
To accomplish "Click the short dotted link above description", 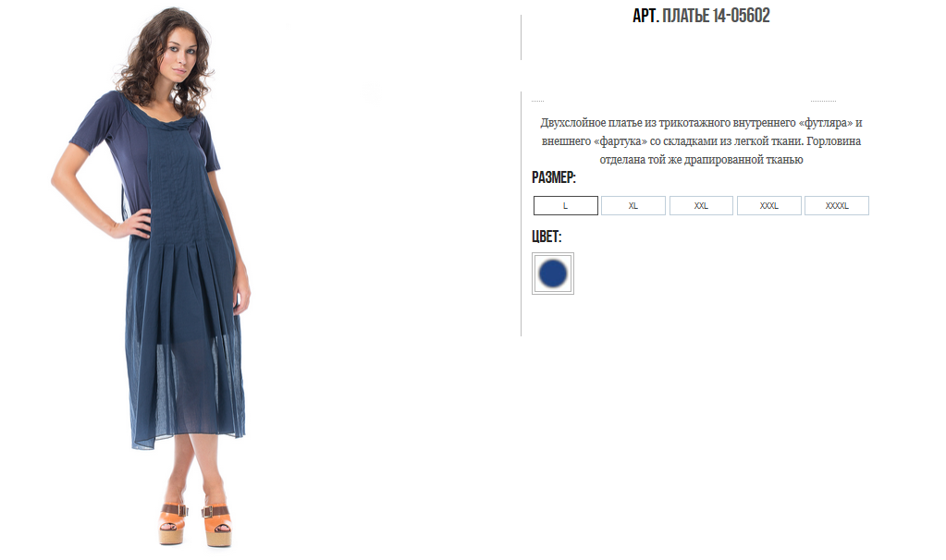I will coord(537,101).
